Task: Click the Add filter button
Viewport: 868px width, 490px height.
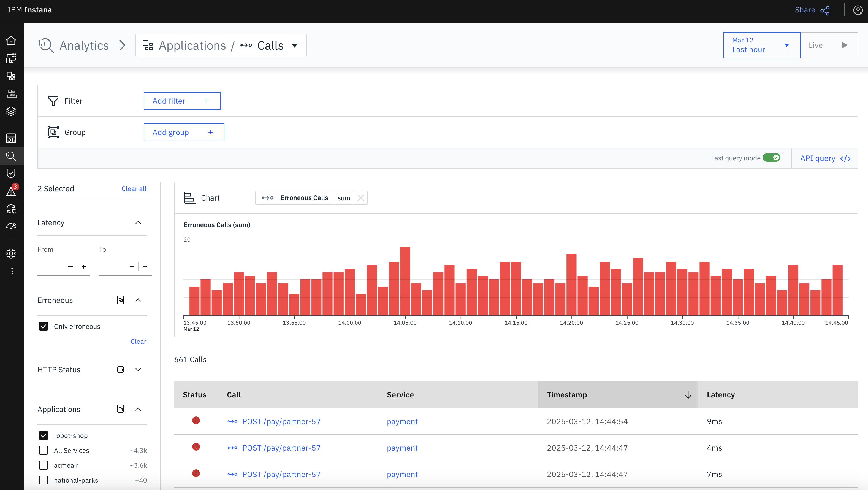Action: point(182,101)
